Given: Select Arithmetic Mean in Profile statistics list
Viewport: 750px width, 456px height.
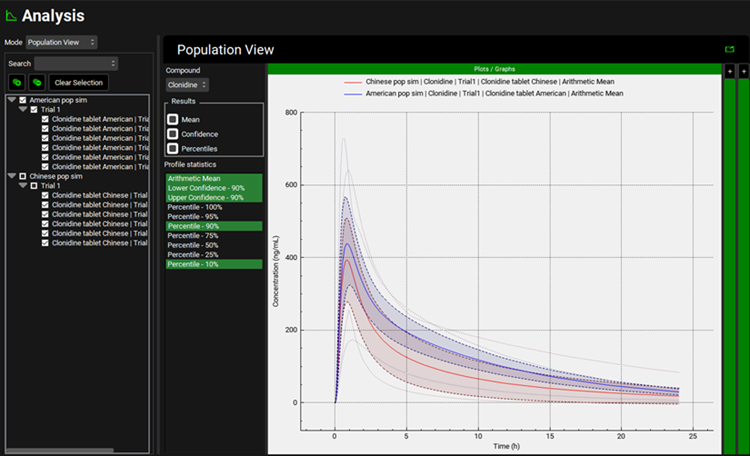Looking at the screenshot, I should point(214,179).
